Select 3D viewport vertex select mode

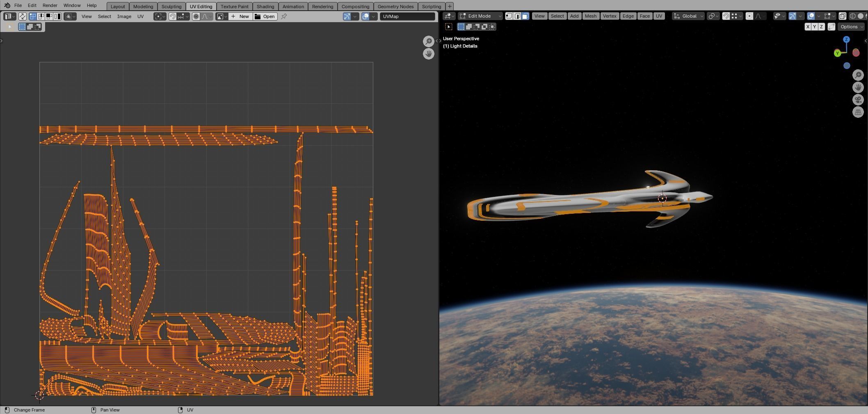point(509,16)
